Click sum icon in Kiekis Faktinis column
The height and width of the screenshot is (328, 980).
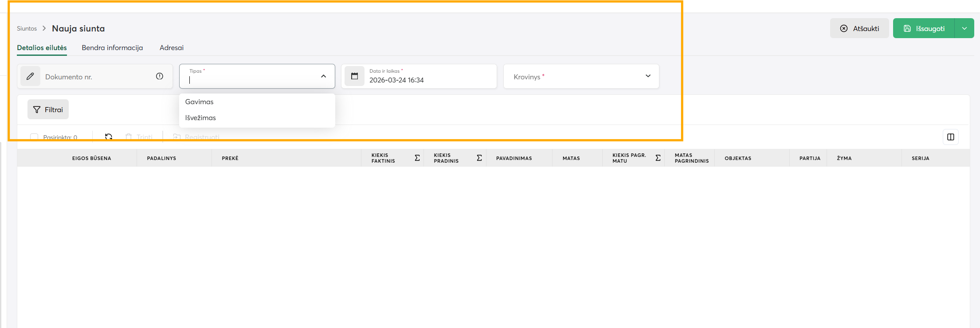pyautogui.click(x=417, y=158)
